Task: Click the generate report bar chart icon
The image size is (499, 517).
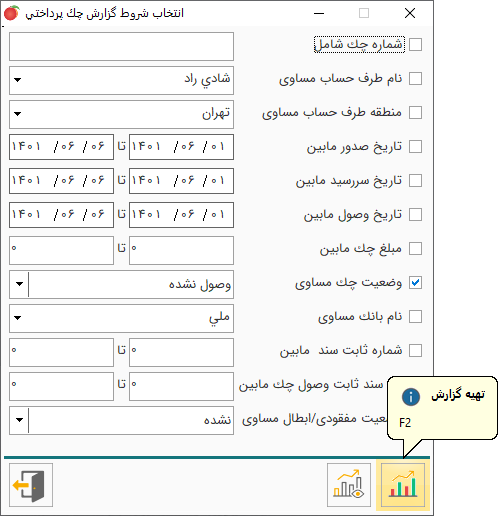Action: click(403, 485)
